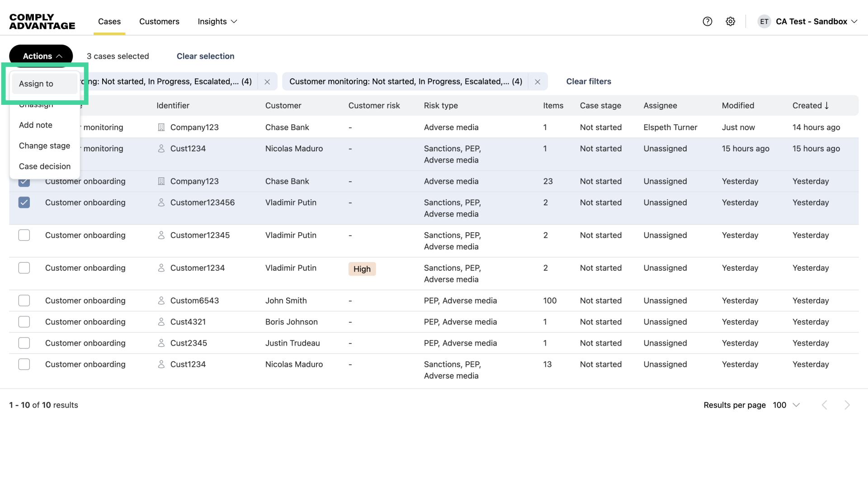Expand the Insights navigation dropdown

217,21
